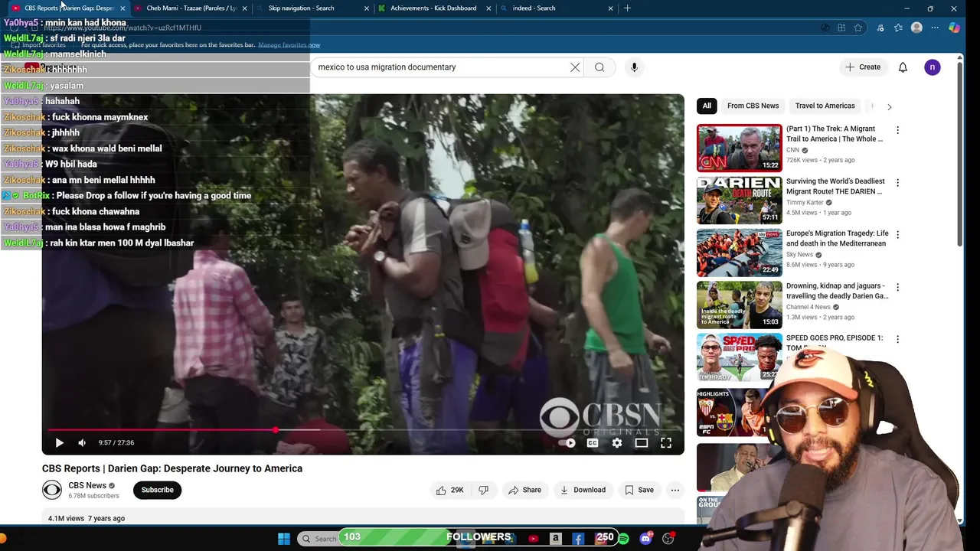Dislike the video with thumbs down
The width and height of the screenshot is (980, 551).
pos(483,490)
